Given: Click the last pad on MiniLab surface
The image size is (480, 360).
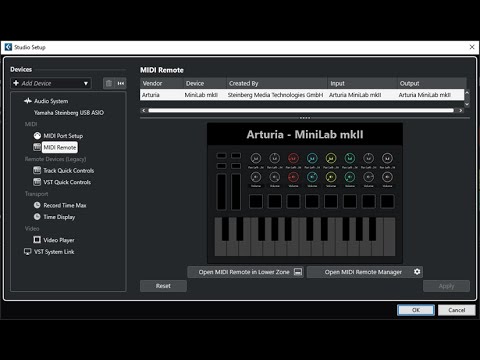Looking at the screenshot, I should tap(387, 201).
